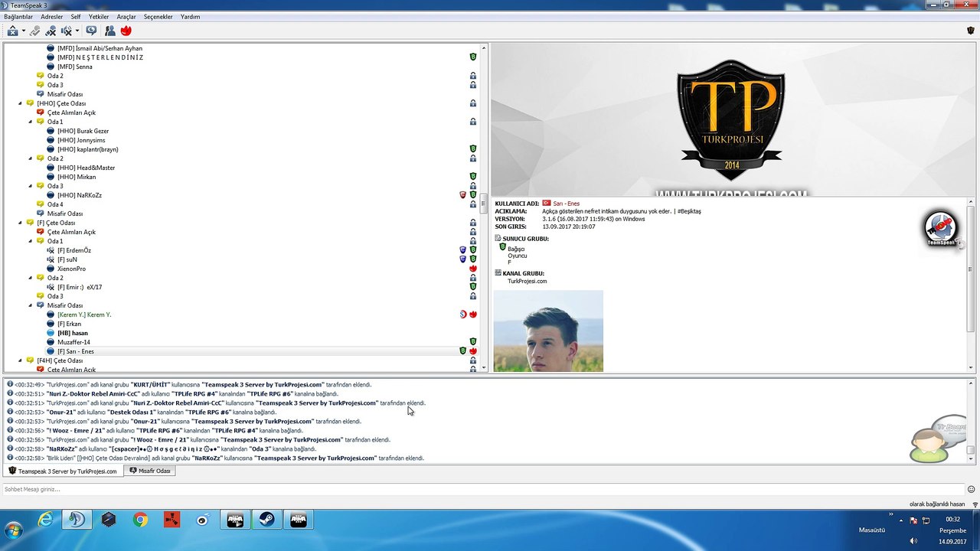The height and width of the screenshot is (551, 980).
Task: Select the [HB] hasan user row
Action: [73, 333]
